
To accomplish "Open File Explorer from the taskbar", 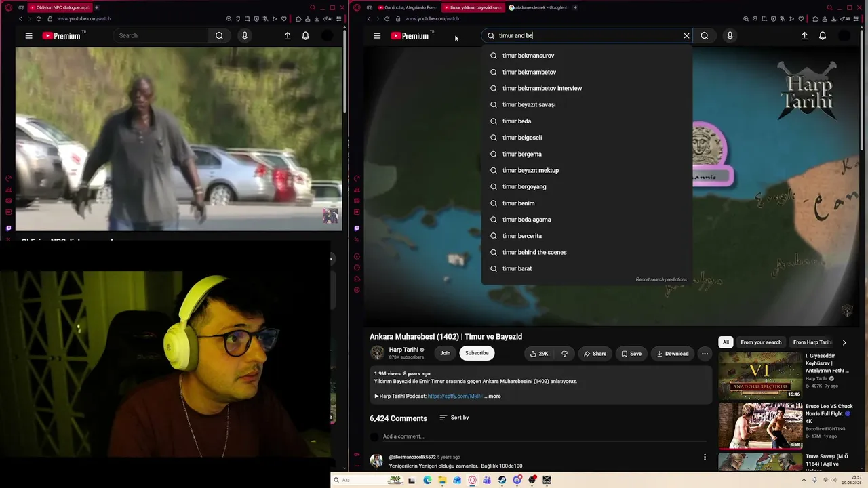I will [x=442, y=480].
